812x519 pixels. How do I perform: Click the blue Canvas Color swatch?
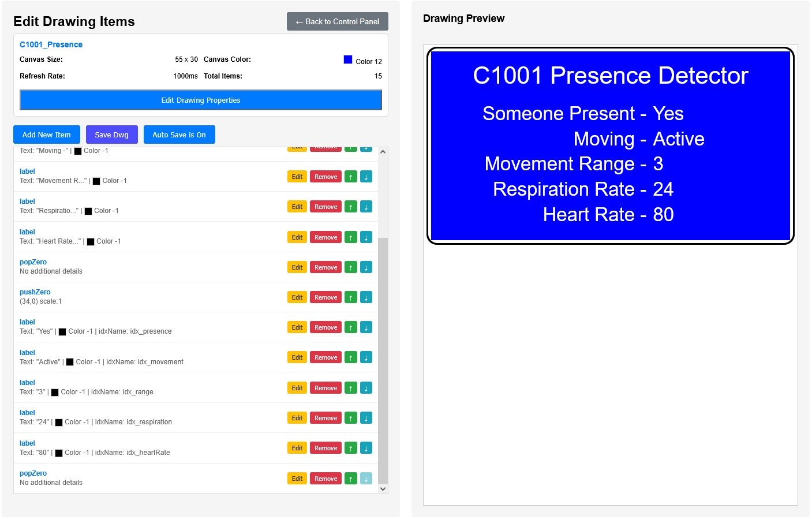pyautogui.click(x=347, y=59)
